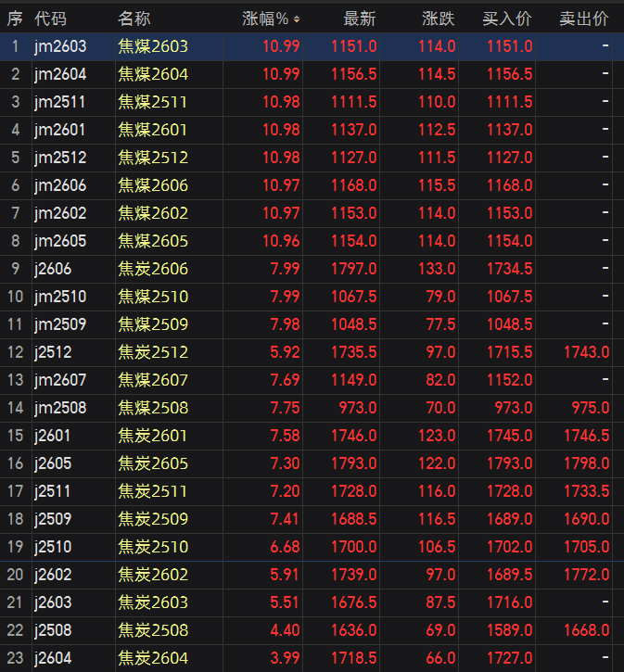Choose the 焦炭2606 row name
This screenshot has height=672, width=624.
click(x=153, y=269)
